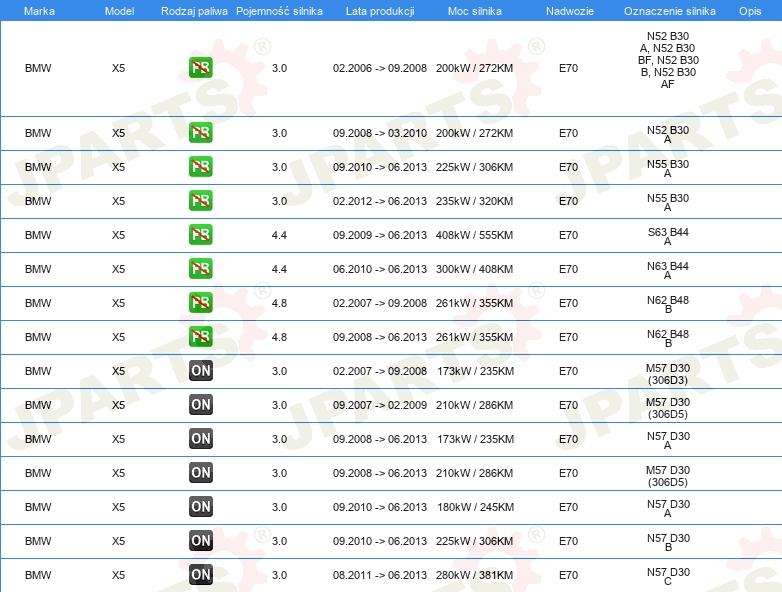Select the ON diesel icon in 180kW / 245KM row
The height and width of the screenshot is (592, 782).
tap(201, 507)
